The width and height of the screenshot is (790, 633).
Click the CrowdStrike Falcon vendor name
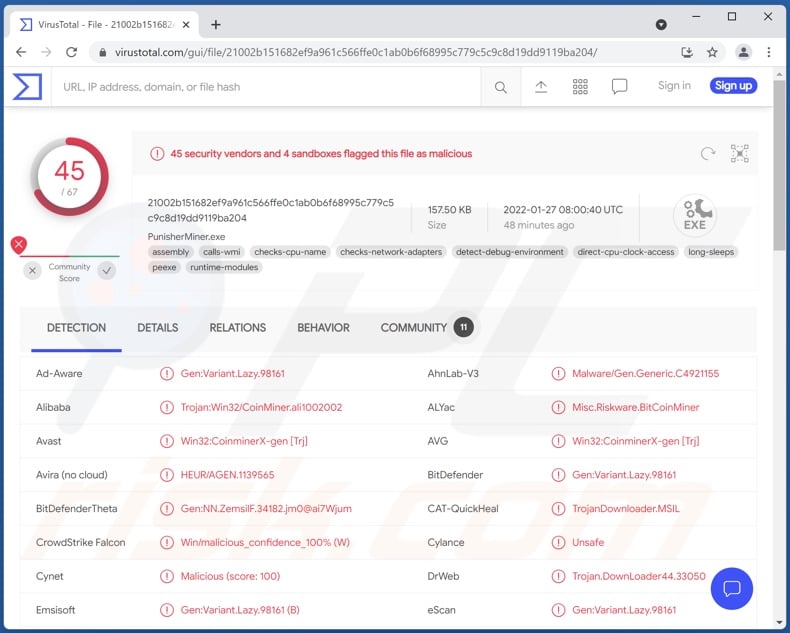tap(81, 542)
